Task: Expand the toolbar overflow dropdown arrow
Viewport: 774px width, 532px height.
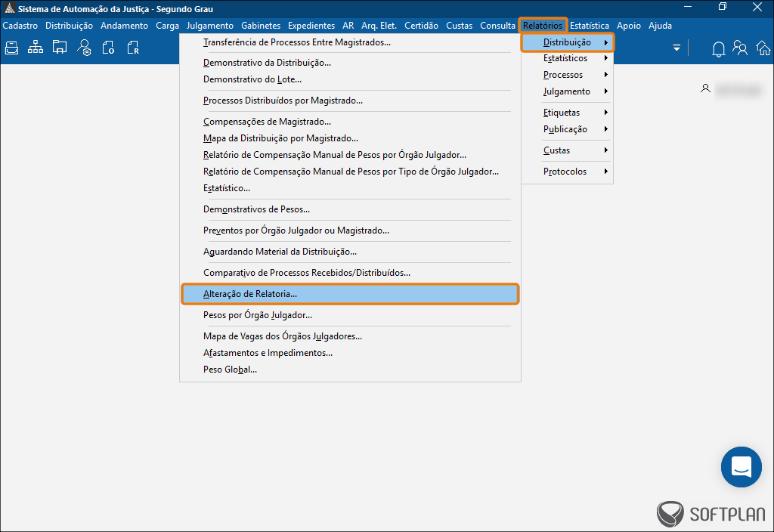Action: click(x=676, y=48)
